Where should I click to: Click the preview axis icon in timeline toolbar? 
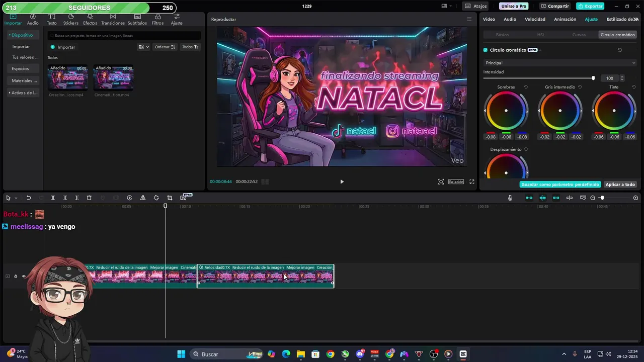570,198
